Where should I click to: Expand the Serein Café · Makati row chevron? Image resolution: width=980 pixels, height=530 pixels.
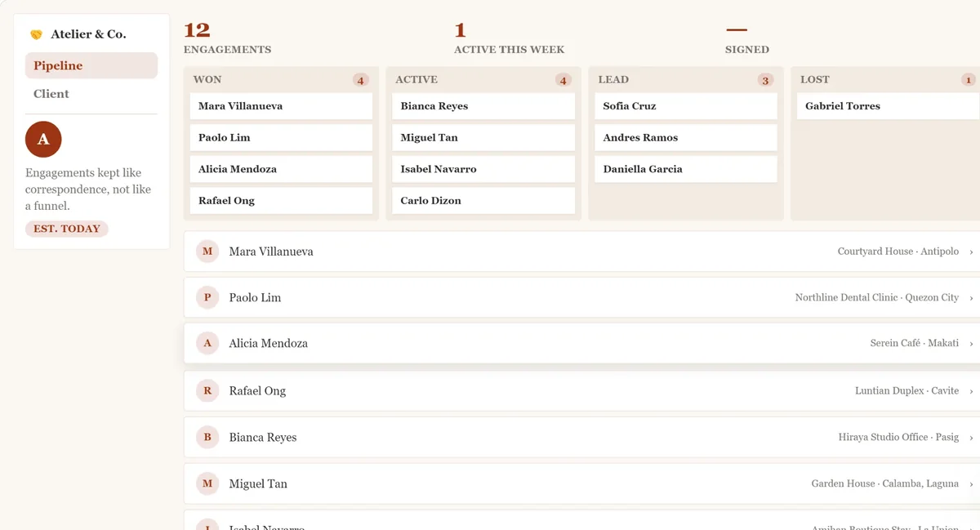pyautogui.click(x=971, y=344)
